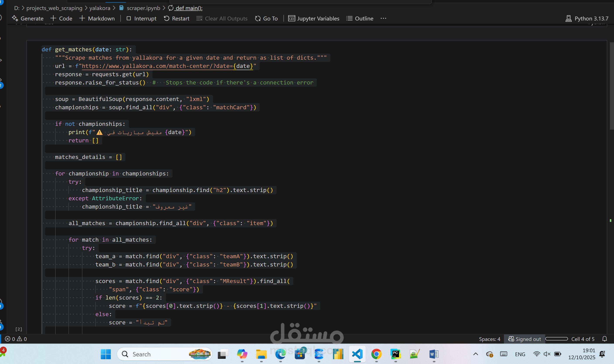
Task: Click Signed out Copilot status
Action: [x=525, y=339]
